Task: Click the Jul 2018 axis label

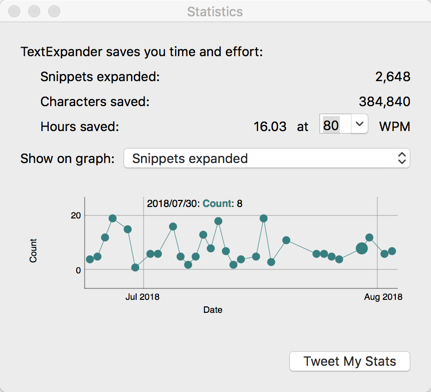Action: (x=142, y=297)
